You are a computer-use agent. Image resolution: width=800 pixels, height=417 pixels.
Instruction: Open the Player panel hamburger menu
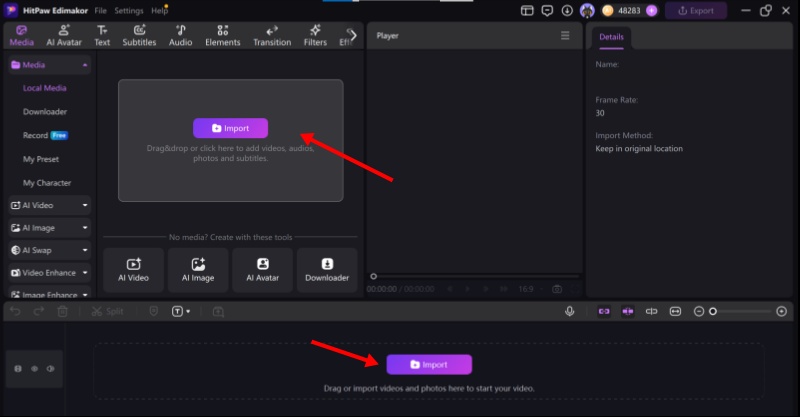coord(565,35)
